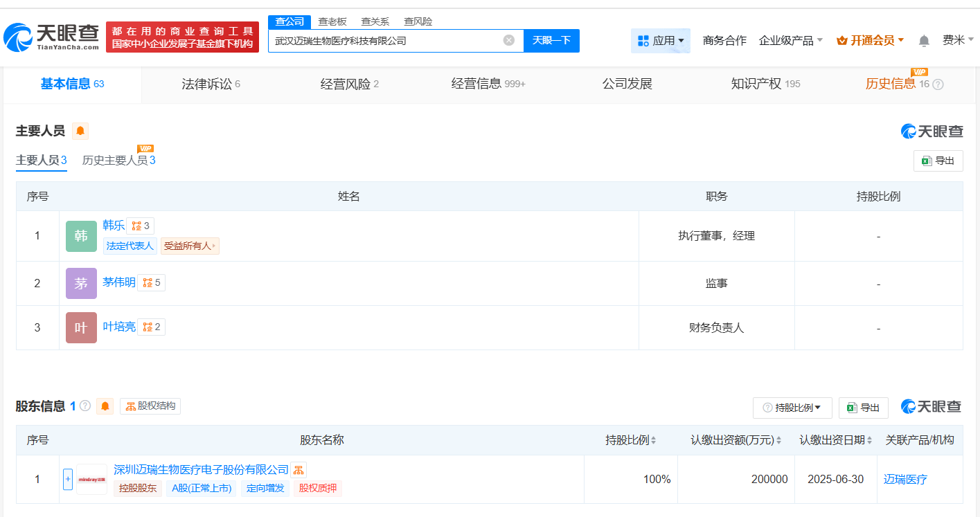Select the 查老板 search tab
The height and width of the screenshot is (517, 980).
(x=332, y=21)
